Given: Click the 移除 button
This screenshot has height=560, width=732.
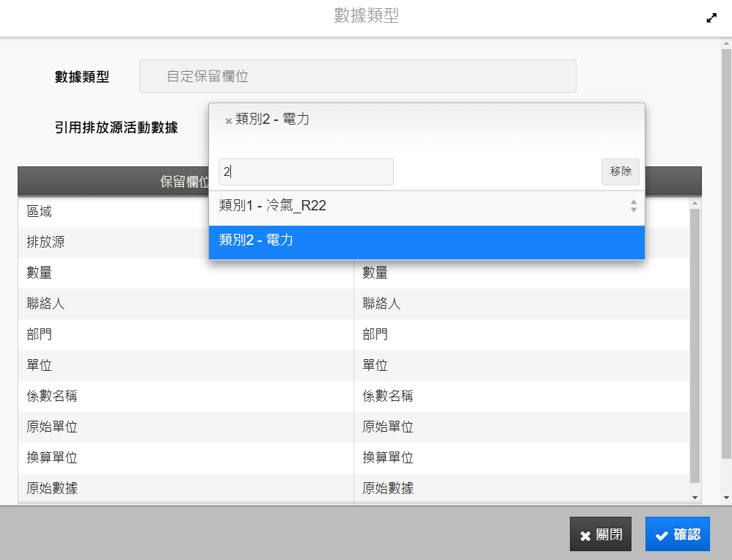Looking at the screenshot, I should (620, 172).
